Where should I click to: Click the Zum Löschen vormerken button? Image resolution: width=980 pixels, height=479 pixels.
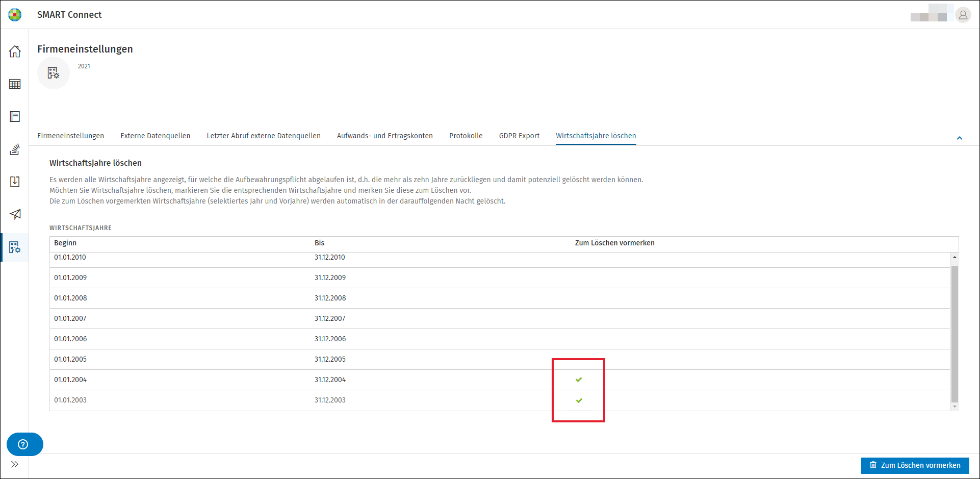click(915, 465)
